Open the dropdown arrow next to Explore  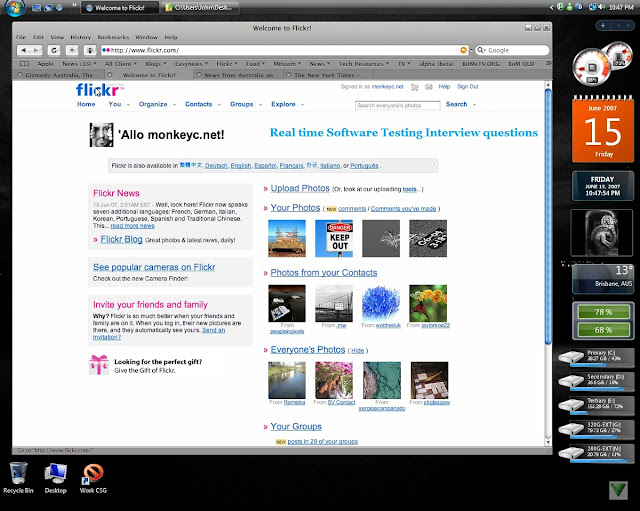click(302, 105)
